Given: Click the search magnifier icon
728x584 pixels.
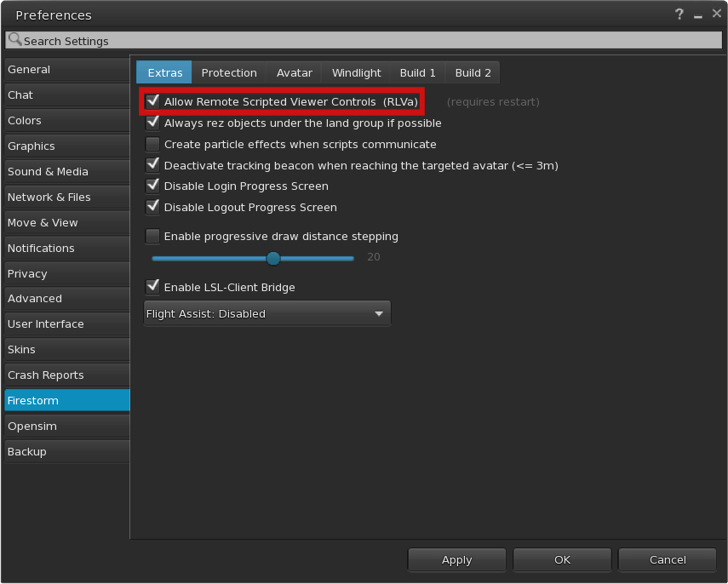Looking at the screenshot, I should point(14,40).
